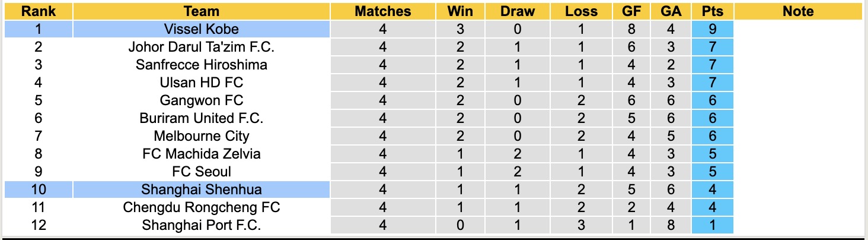Click the Win column header
Image resolution: width=868 pixels, height=240 pixels.
460,11
